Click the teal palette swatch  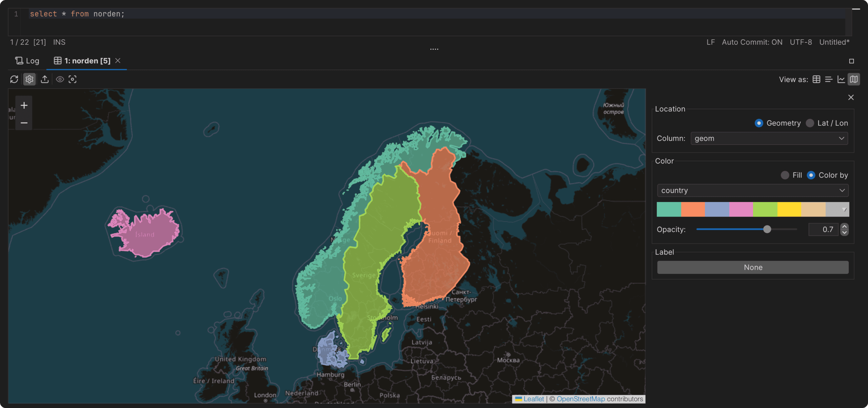(x=669, y=209)
